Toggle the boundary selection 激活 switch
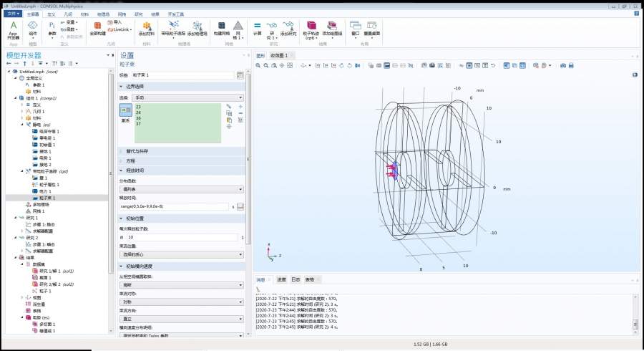The width and height of the screenshot is (644, 351). tap(125, 110)
